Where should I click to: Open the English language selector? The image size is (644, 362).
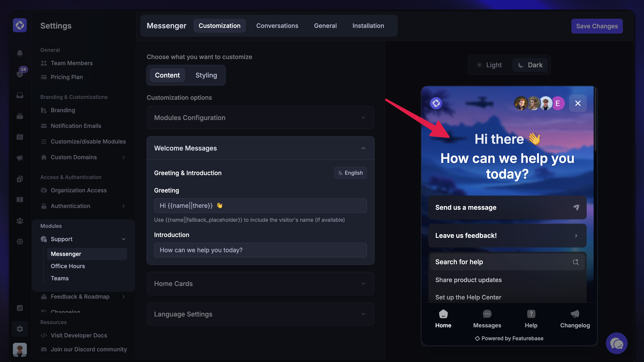pos(350,173)
